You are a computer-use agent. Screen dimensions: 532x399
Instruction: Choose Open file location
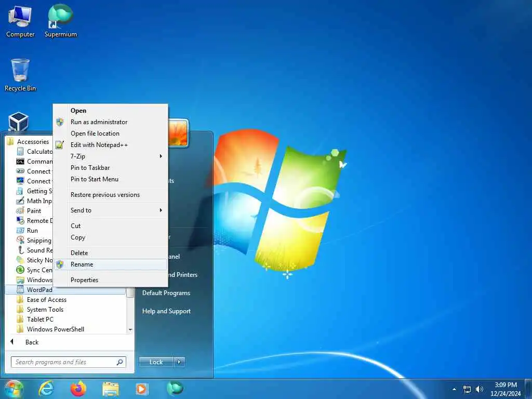(110, 134)
